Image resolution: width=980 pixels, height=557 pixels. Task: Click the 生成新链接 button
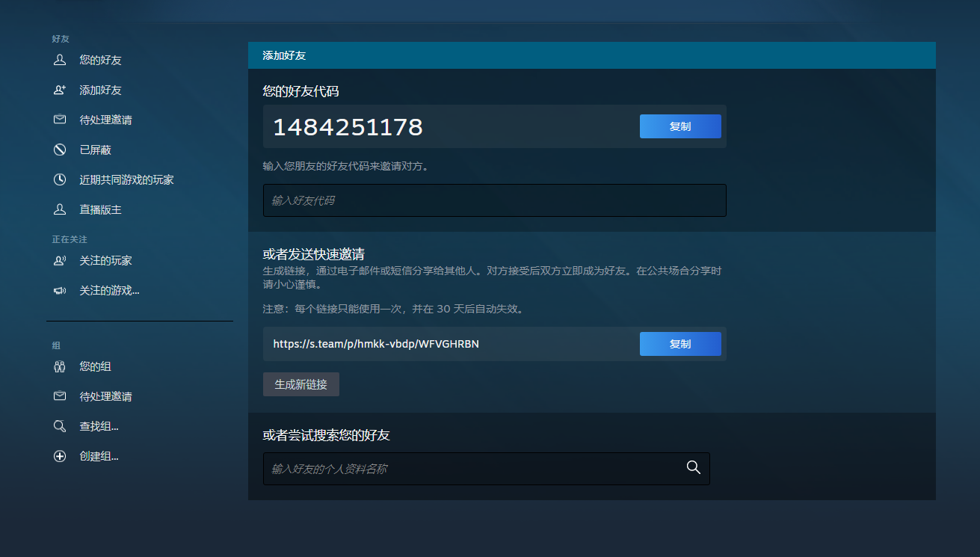tap(301, 384)
